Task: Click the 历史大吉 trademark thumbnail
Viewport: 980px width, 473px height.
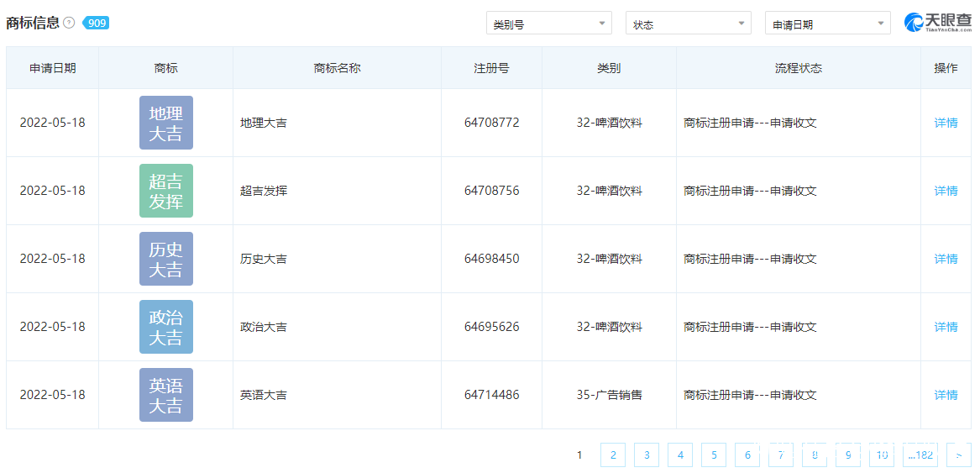Action: [x=165, y=259]
